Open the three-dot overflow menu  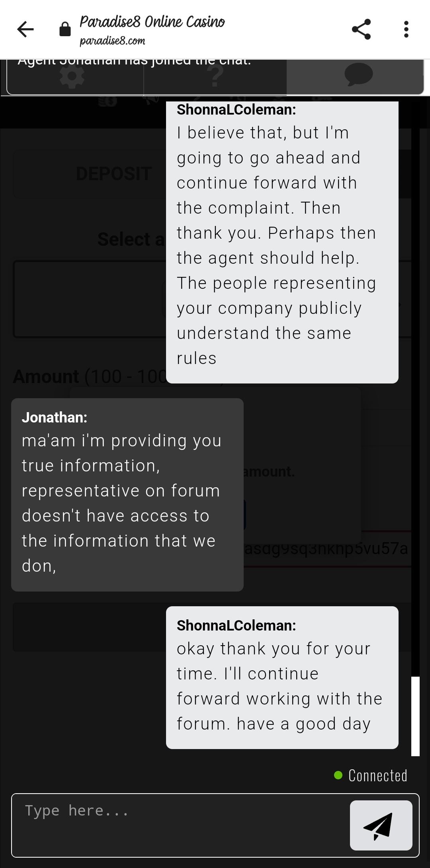tap(406, 29)
